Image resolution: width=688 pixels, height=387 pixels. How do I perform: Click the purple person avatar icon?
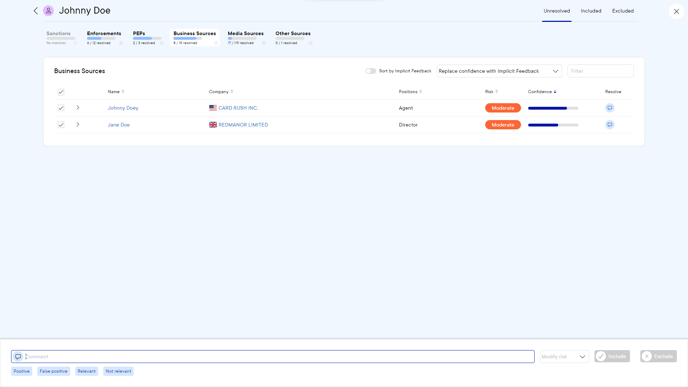48,11
